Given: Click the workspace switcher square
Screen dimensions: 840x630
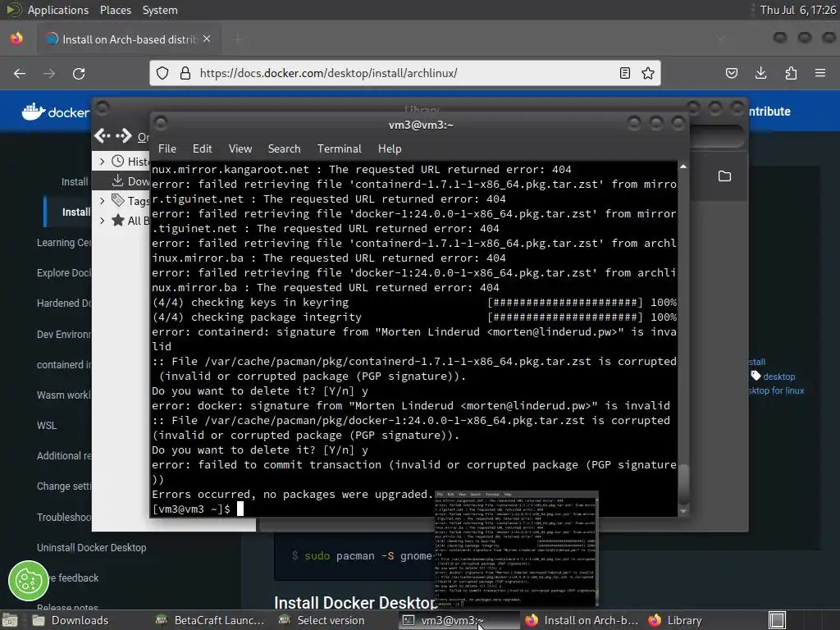Looking at the screenshot, I should click(x=777, y=620).
